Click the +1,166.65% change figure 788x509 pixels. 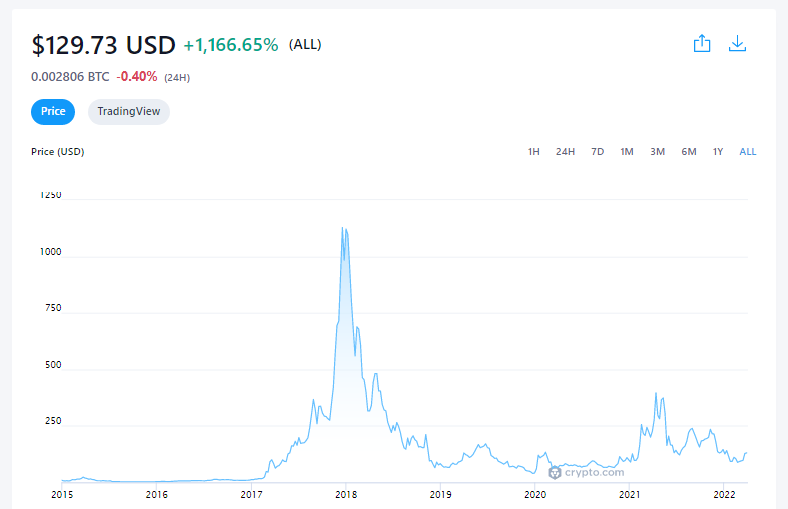tap(231, 45)
